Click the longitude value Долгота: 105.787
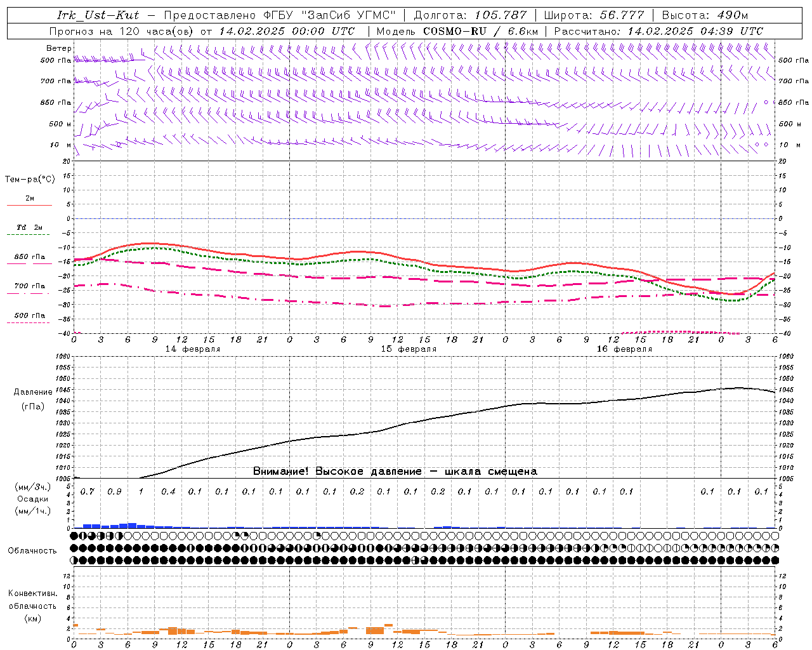The height and width of the screenshot is (650, 812). [470, 15]
